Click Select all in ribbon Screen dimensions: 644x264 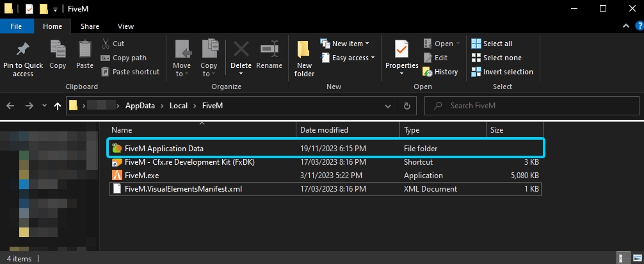(492, 44)
